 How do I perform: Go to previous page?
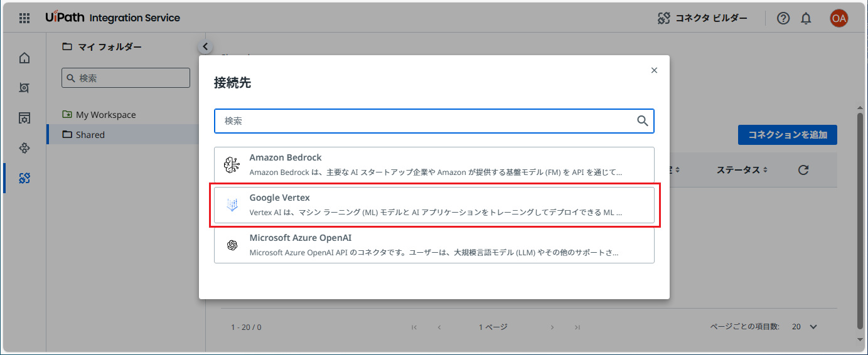(439, 327)
